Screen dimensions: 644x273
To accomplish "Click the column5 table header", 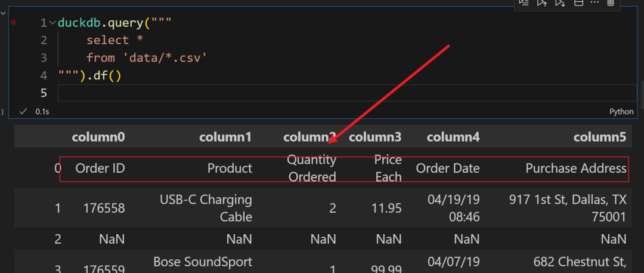I will 599,137.
